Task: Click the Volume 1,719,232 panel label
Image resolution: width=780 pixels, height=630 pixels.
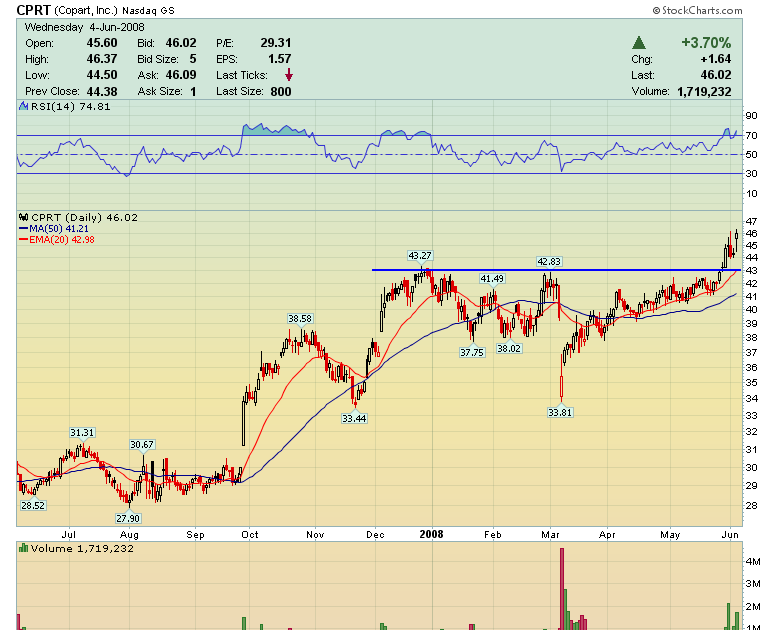Action: pos(82,548)
